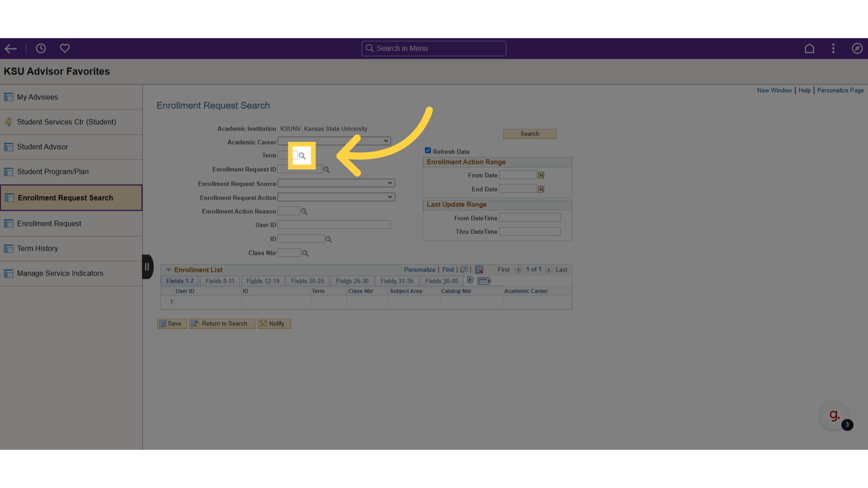Open the Enrollment Request Action dropdown
868x488 pixels.
coord(336,197)
